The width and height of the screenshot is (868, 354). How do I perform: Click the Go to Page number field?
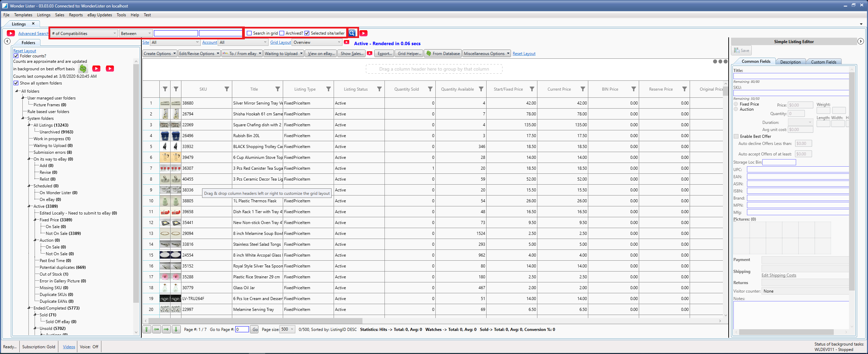(242, 329)
